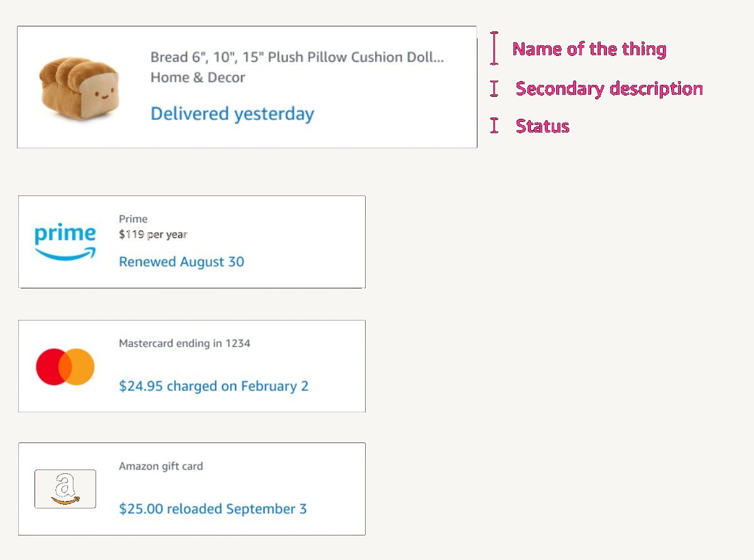Click the Mastercard logo icon
Screen dimensions: 754x560
point(65,366)
